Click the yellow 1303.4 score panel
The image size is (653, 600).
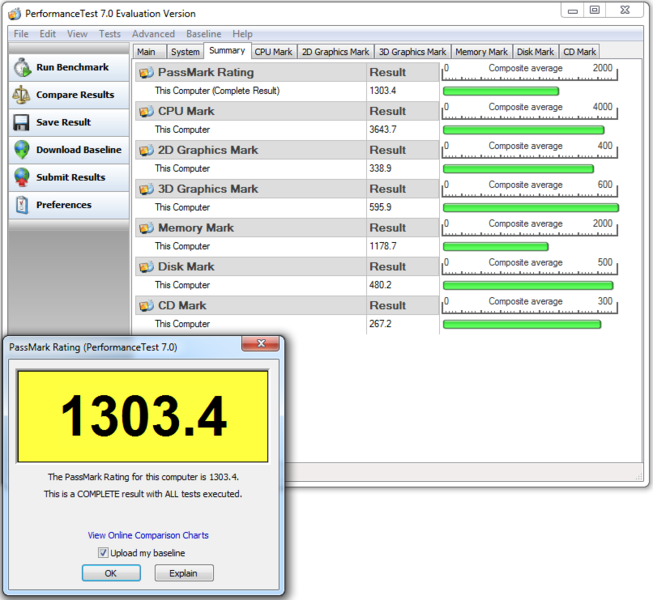pos(142,415)
